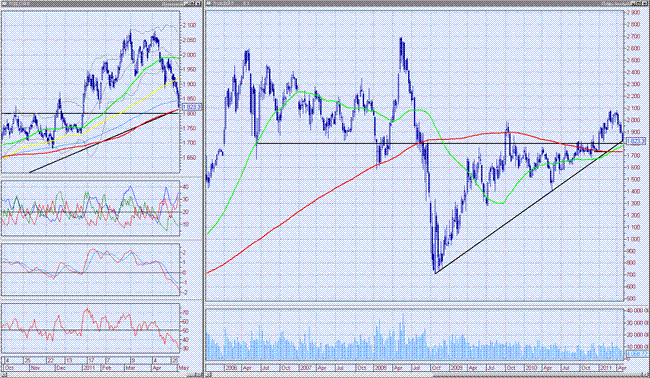Close the right long-term chart window
Image resolution: width=650 pixels, height=378 pixels.
coord(645,3)
